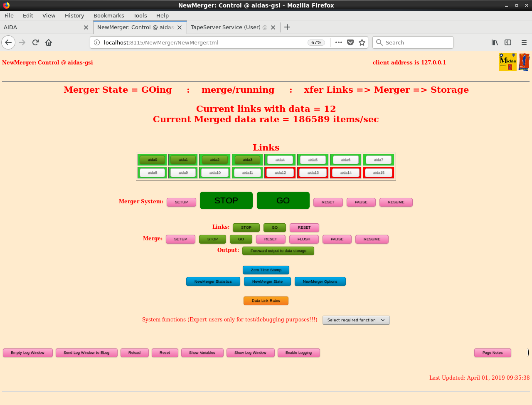Enable the aida14 link

(346, 173)
